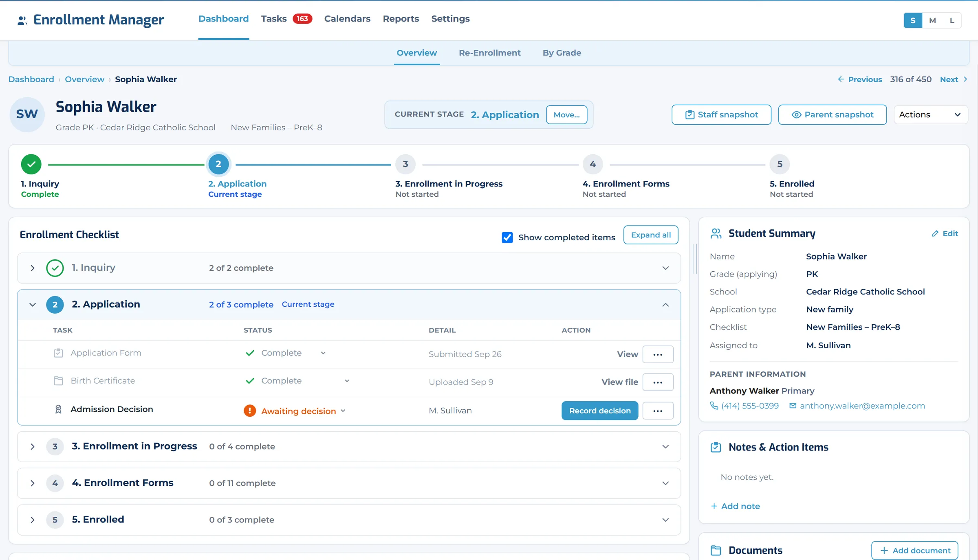Expand the 1. Inquiry checklist section
The image size is (978, 560).
click(x=33, y=268)
